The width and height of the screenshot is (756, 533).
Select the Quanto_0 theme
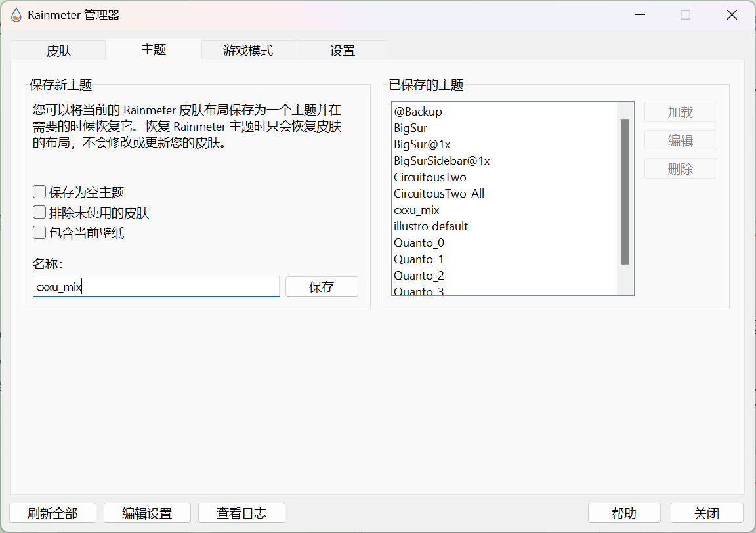[x=504, y=243]
